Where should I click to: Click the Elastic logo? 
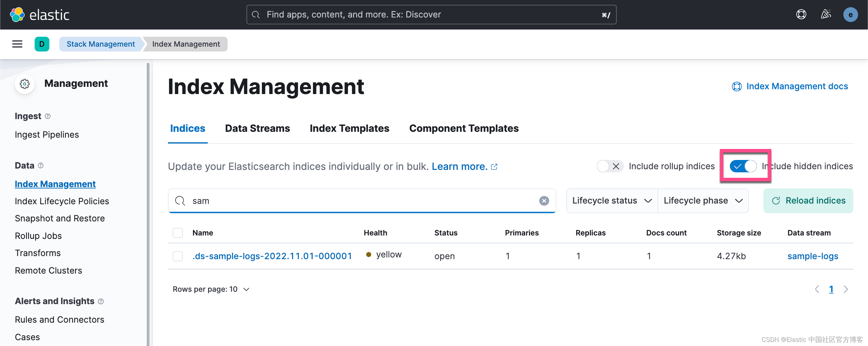click(x=39, y=15)
